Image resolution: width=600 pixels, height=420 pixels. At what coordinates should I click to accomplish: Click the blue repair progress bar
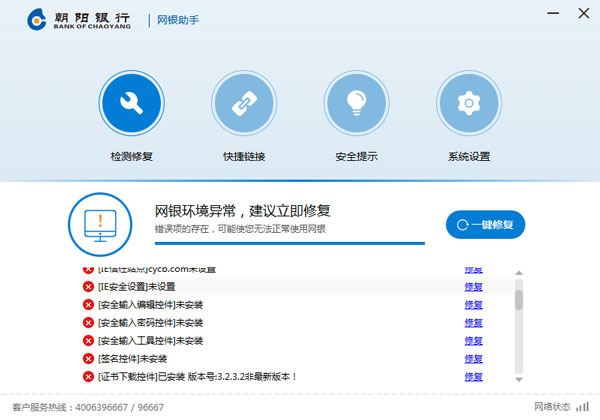[x=290, y=243]
